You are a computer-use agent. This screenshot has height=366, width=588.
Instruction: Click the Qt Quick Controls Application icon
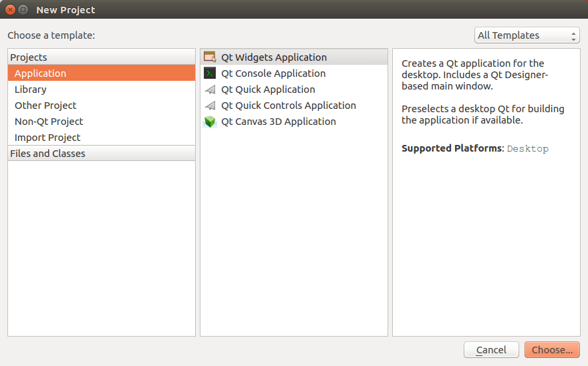(x=210, y=106)
